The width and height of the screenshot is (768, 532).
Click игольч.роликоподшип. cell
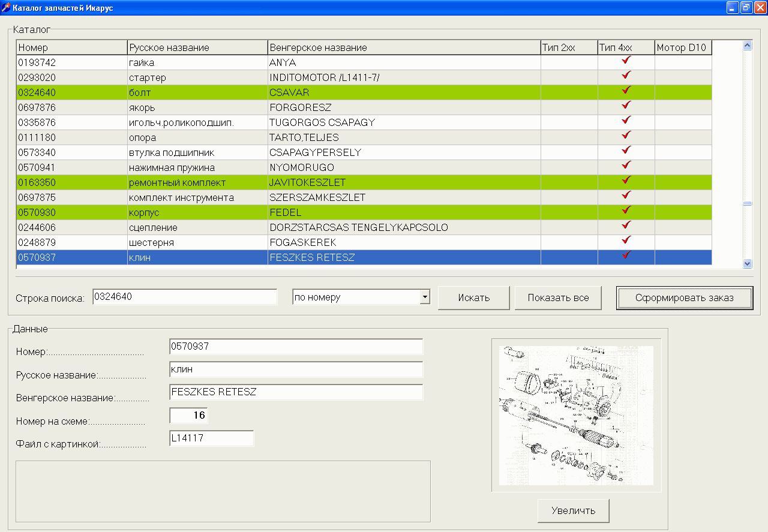[197, 122]
